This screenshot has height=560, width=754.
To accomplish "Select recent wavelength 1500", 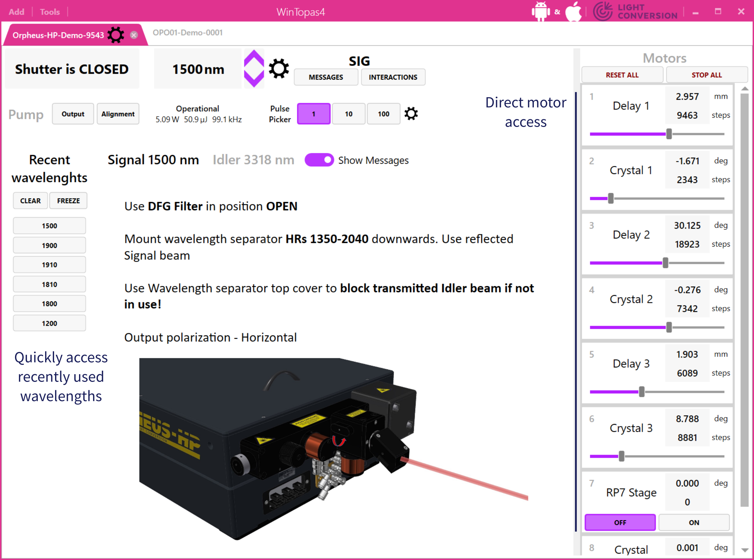I will tap(50, 226).
